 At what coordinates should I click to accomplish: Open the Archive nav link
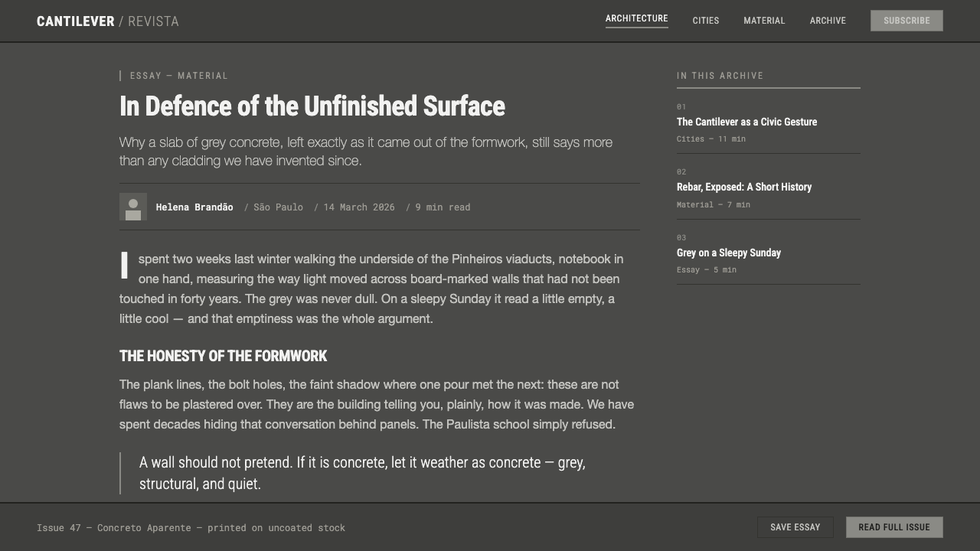[828, 21]
